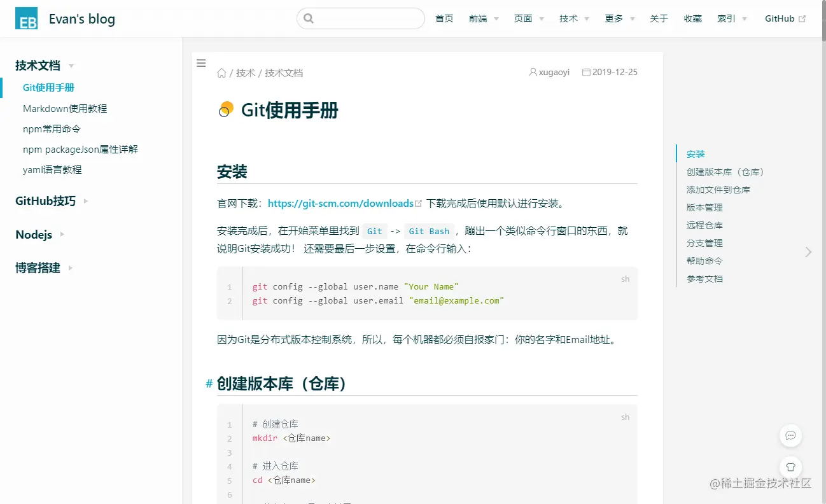Collapse the 技术文档 sidebar group
The width and height of the screenshot is (826, 504).
(45, 66)
